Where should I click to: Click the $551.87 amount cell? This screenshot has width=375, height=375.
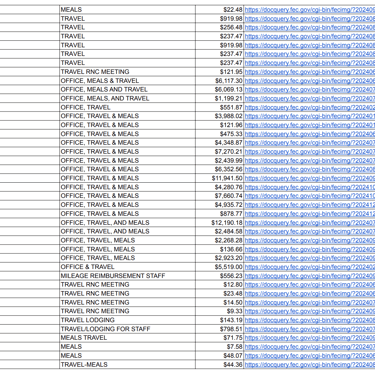click(220, 107)
